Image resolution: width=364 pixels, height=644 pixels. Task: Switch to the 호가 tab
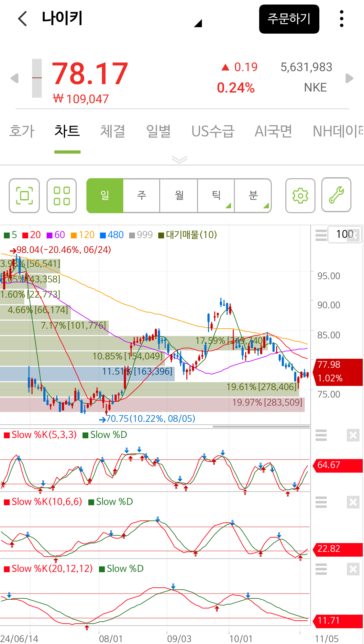pos(22,131)
